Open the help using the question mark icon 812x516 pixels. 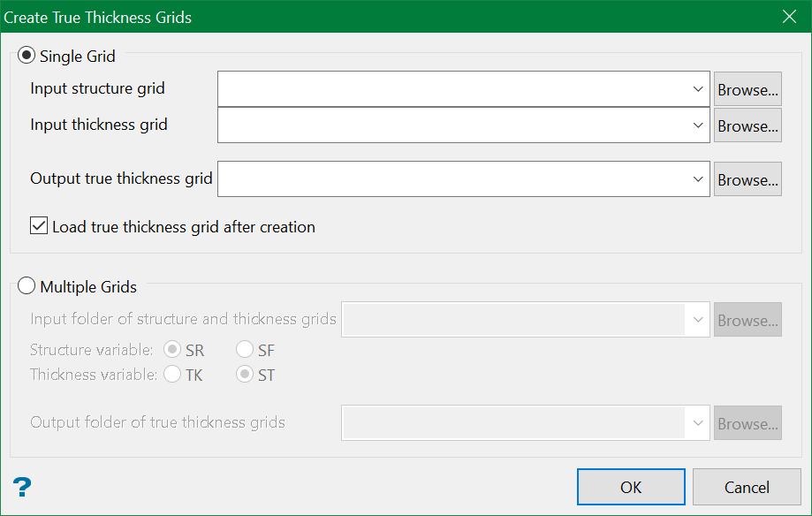[21, 487]
